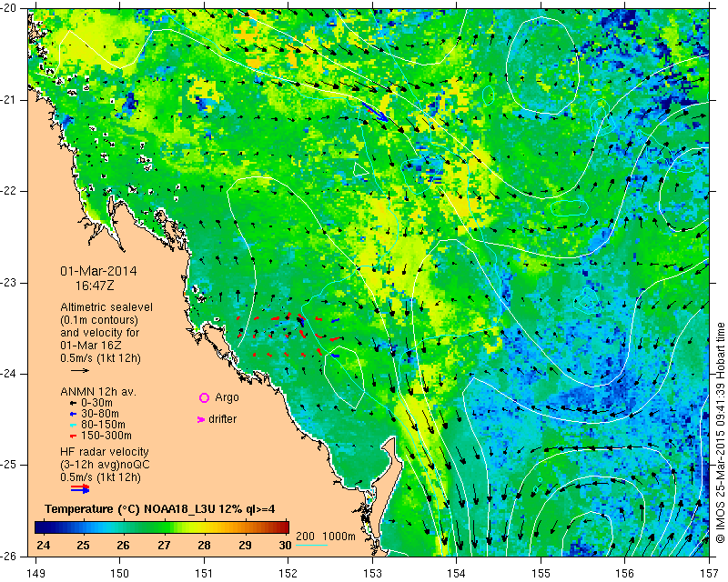Click the '(0.1m contours)' legend text
This screenshot has width=728, height=582.
[99, 320]
